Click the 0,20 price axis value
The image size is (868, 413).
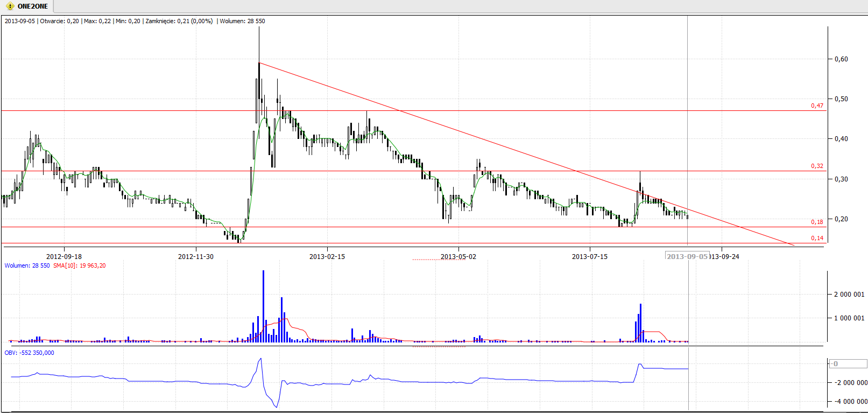tap(841, 219)
